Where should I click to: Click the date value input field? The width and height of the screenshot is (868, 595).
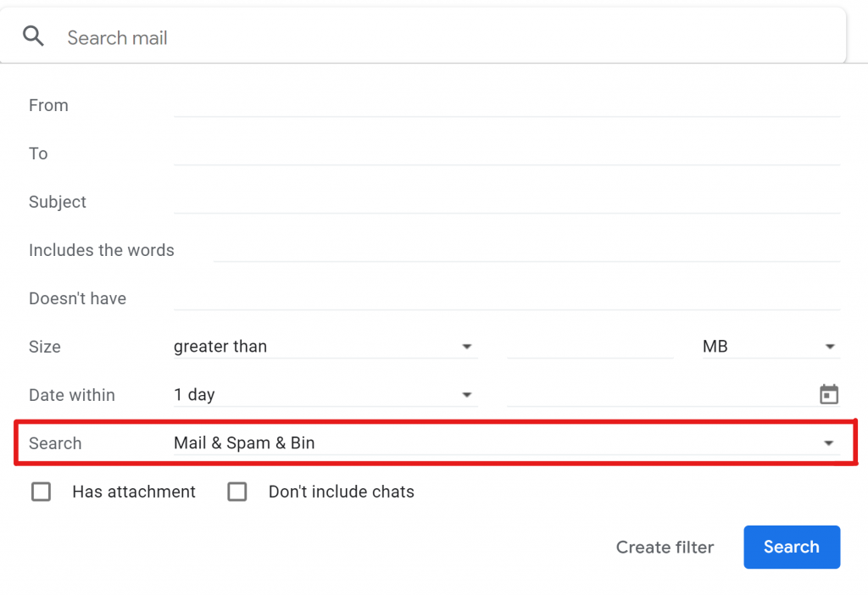tap(661, 395)
